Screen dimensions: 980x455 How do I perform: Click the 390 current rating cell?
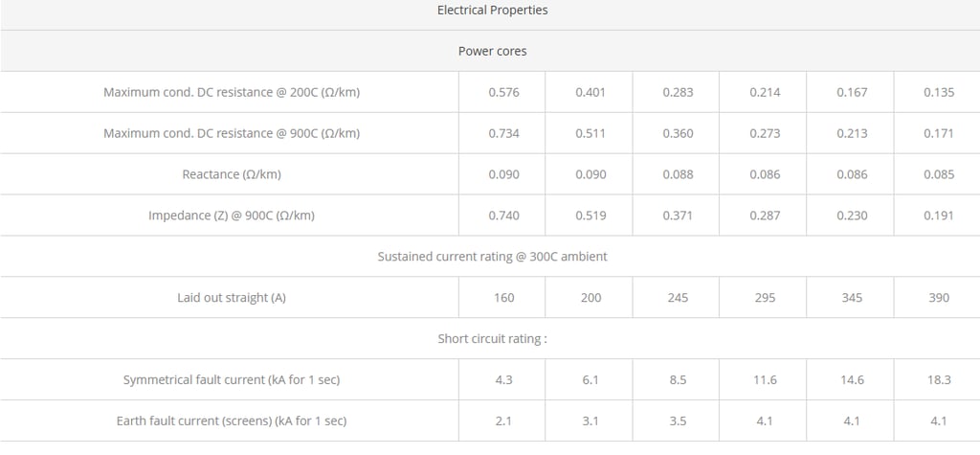click(x=940, y=298)
